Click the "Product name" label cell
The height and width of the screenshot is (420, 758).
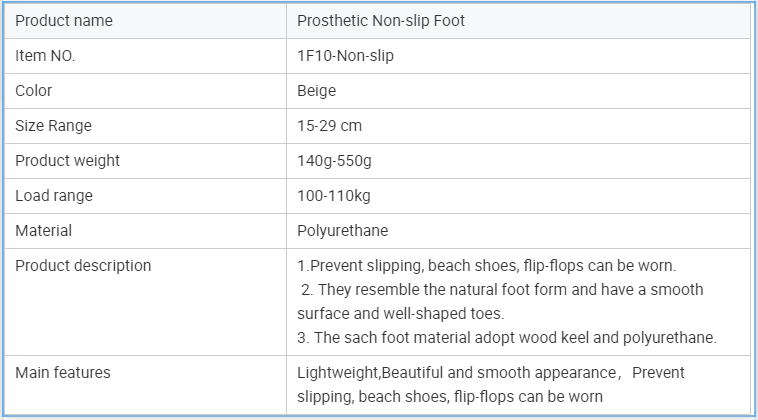[145, 21]
